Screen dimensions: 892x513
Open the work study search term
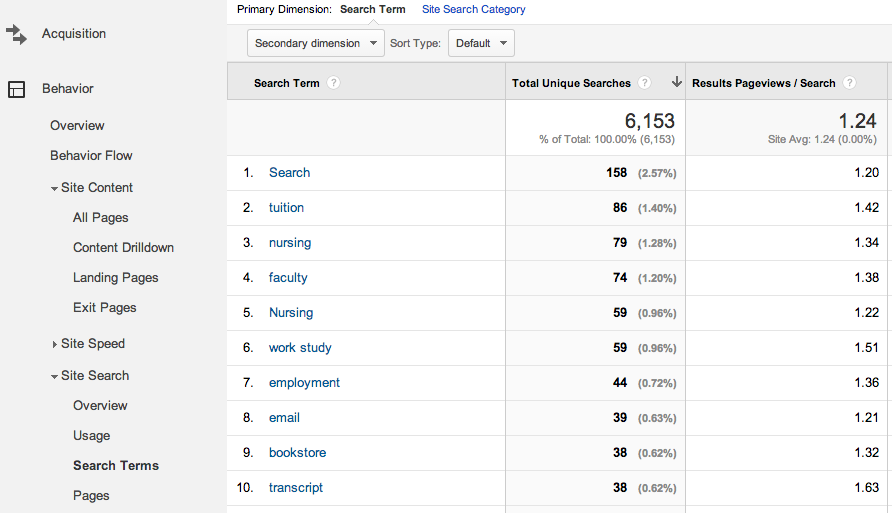point(300,347)
